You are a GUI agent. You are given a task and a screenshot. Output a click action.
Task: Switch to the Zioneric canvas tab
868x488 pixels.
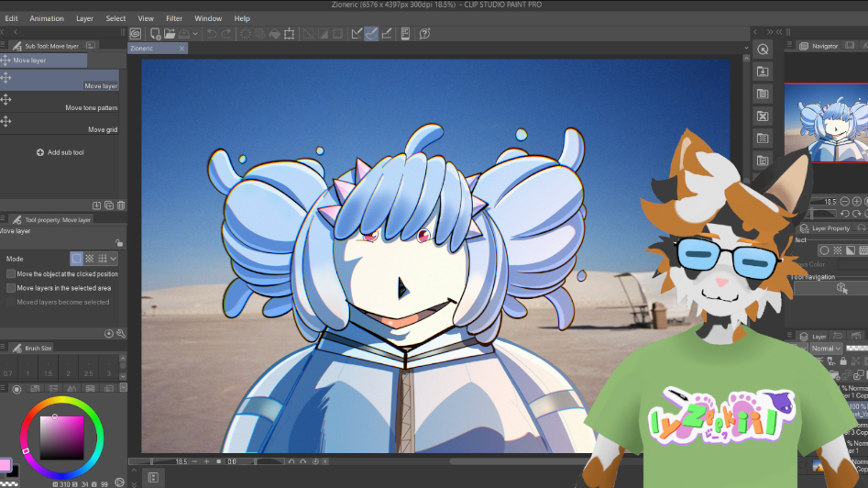click(x=142, y=48)
